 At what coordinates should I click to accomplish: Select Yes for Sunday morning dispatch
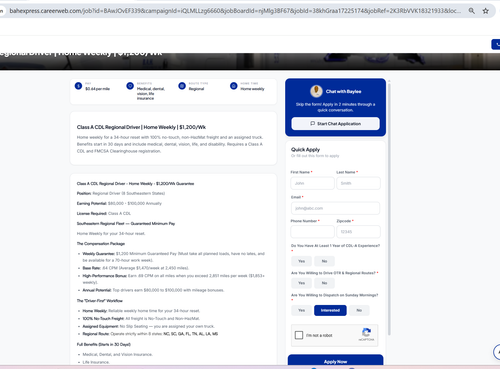tap(302, 310)
